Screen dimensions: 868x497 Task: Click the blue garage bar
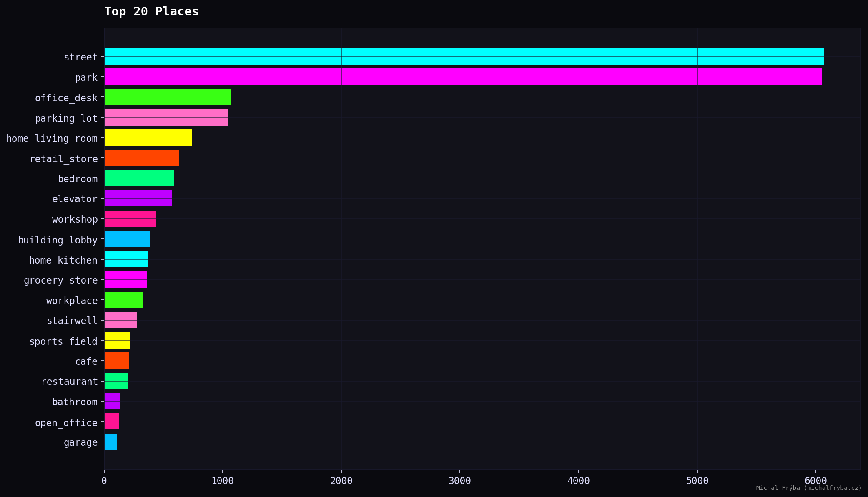tap(110, 442)
